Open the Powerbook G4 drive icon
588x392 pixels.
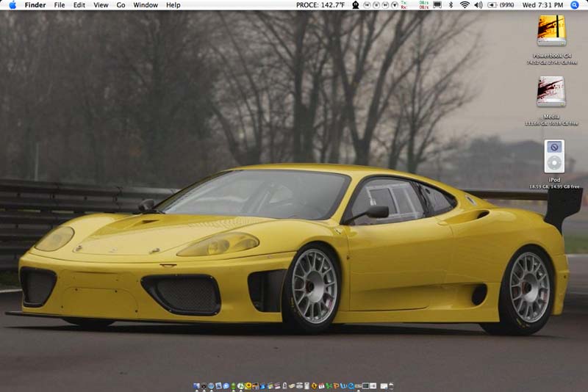tap(551, 32)
